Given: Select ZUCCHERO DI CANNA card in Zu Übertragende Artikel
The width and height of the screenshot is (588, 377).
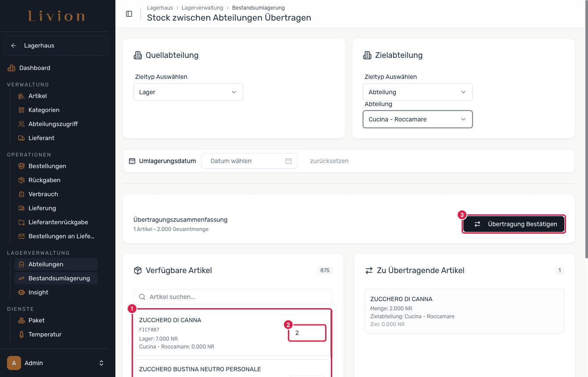Looking at the screenshot, I should (464, 311).
